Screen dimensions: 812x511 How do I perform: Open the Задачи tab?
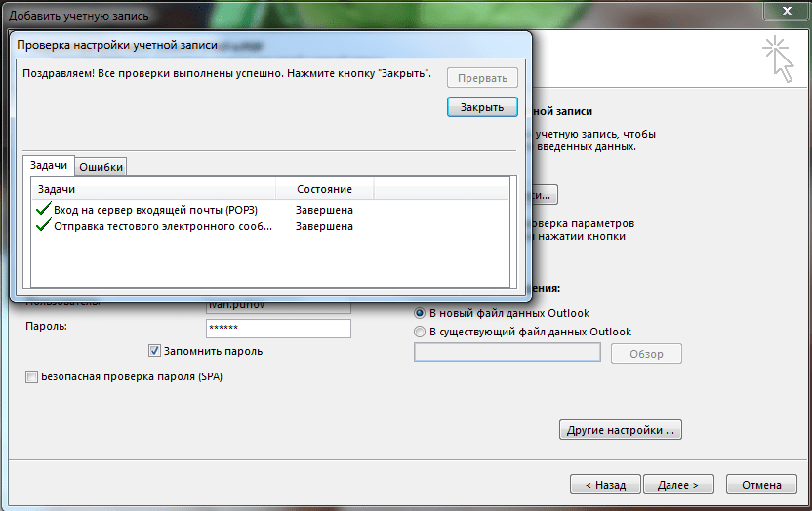point(49,165)
